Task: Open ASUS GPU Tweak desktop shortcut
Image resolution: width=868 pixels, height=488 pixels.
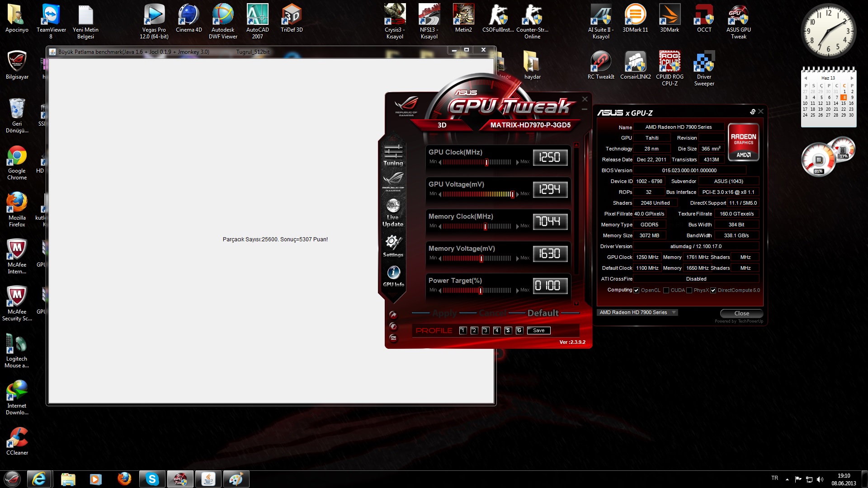Action: click(x=738, y=21)
